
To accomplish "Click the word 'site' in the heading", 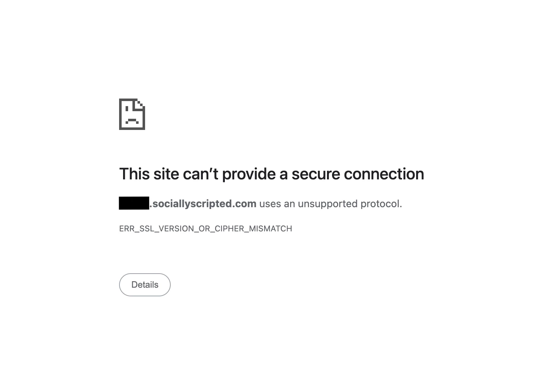I will click(166, 174).
